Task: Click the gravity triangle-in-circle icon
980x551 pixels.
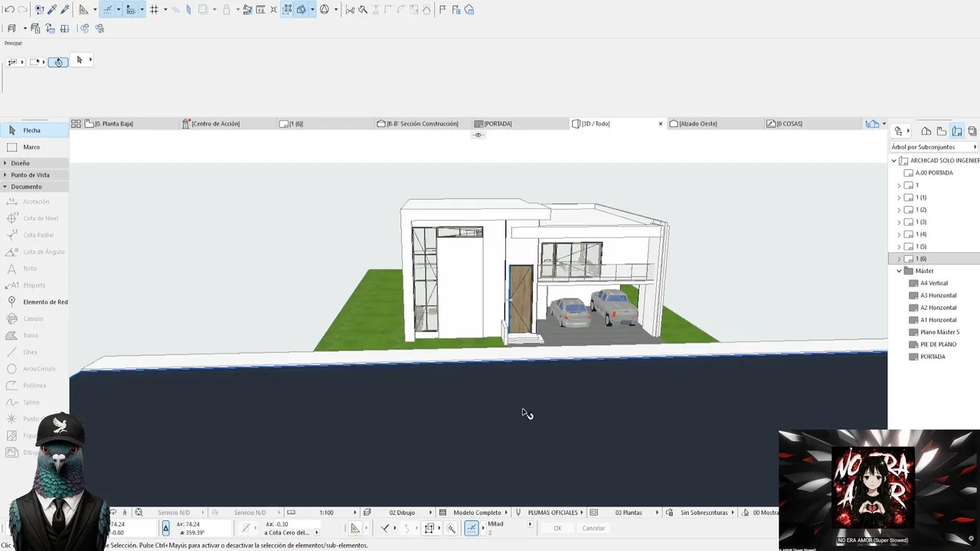Action: coord(325,10)
